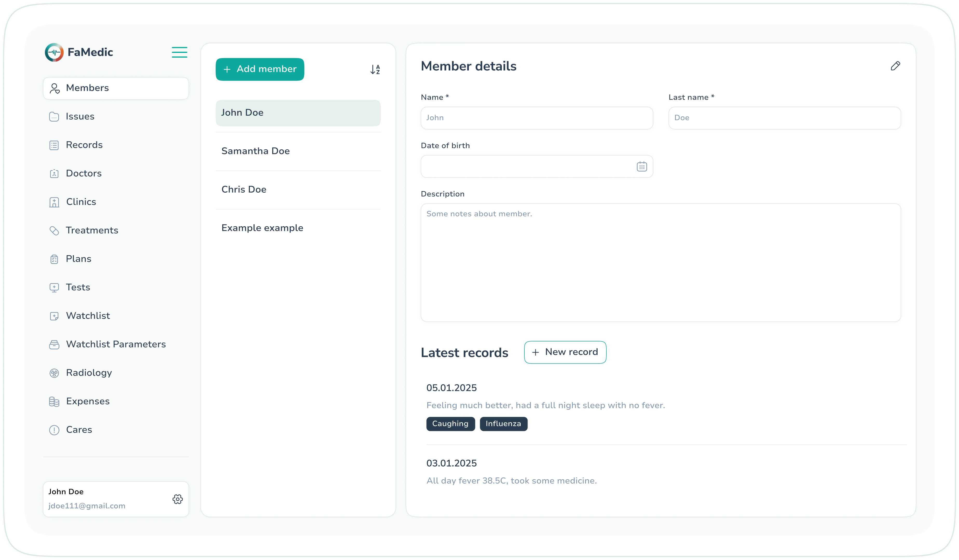
Task: Click the Records list icon
Action: coord(54,145)
